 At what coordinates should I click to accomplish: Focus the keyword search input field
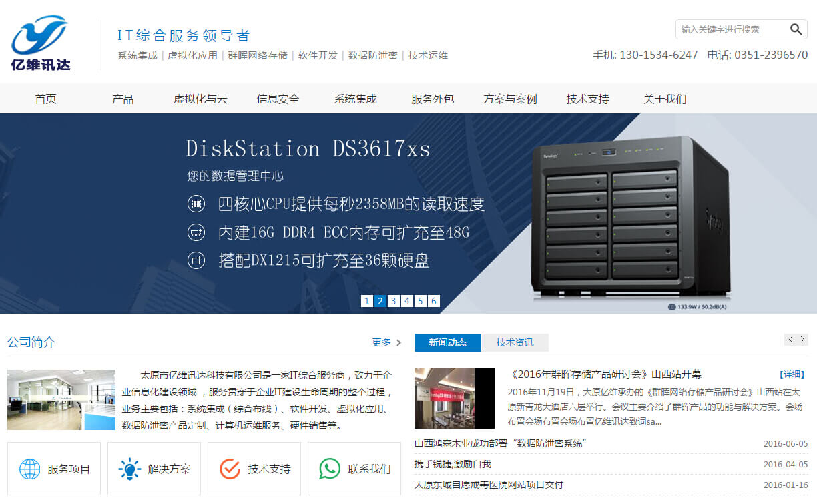(732, 29)
